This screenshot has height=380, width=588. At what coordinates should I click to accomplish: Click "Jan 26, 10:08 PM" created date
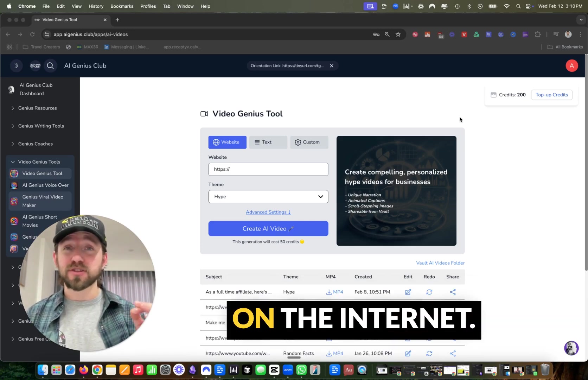pos(373,353)
